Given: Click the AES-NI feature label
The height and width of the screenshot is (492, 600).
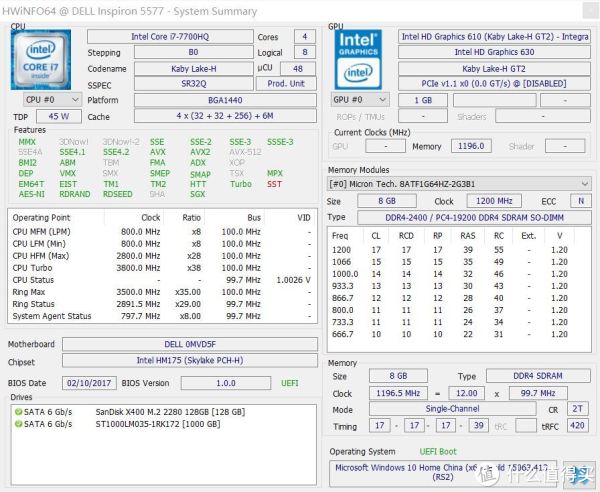Looking at the screenshot, I should coord(31,194).
